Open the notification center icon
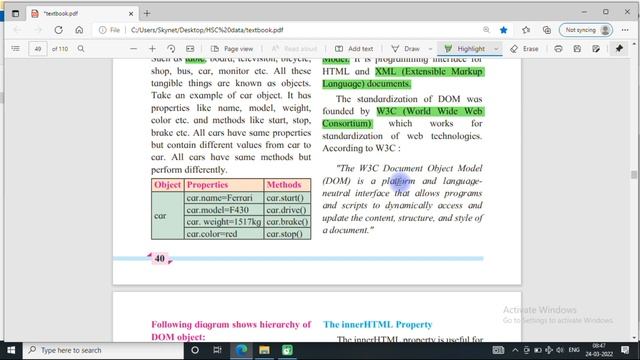The height and width of the screenshot is (360, 640). [x=625, y=350]
